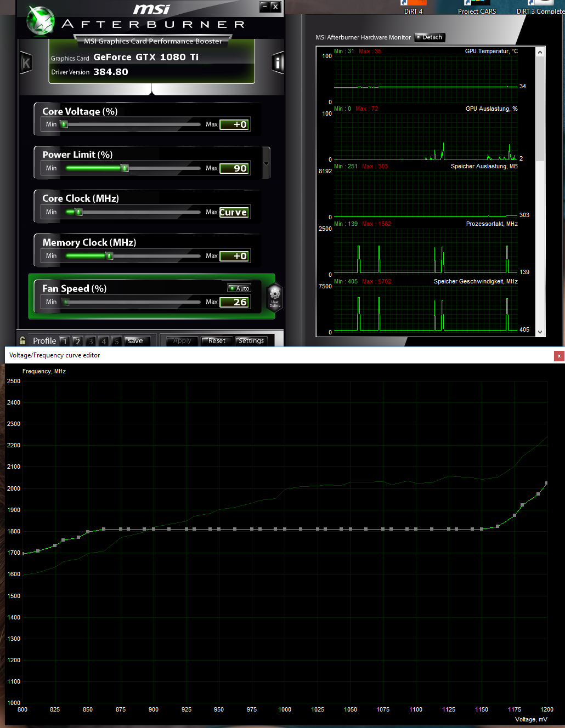This screenshot has width=565, height=728.
Task: Click the MSI Afterburner Hardware Monitor title
Action: (x=363, y=37)
